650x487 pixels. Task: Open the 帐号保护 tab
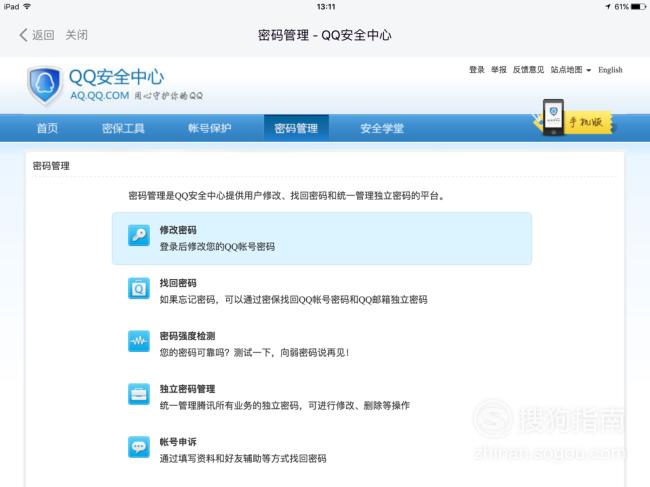209,128
